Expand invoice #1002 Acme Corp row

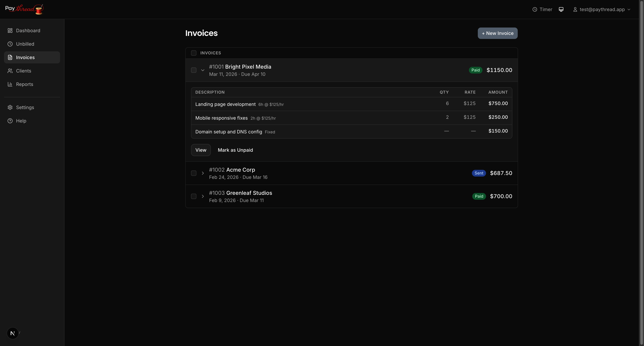(203, 173)
